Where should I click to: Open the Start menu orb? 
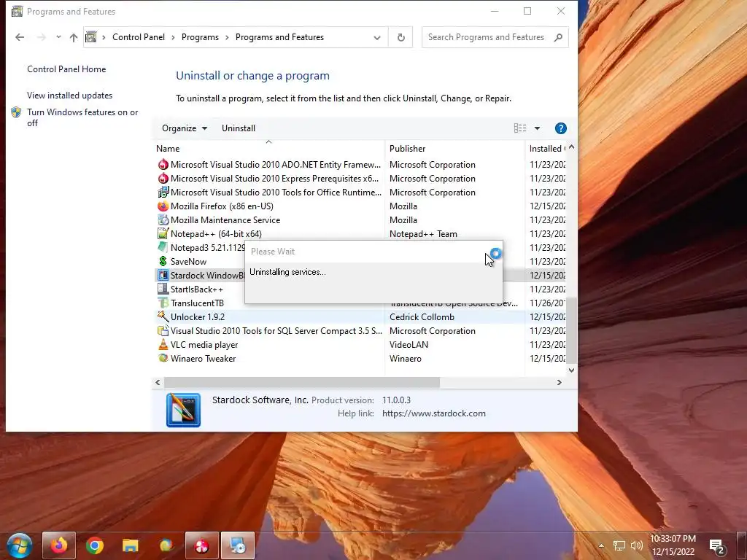click(20, 545)
